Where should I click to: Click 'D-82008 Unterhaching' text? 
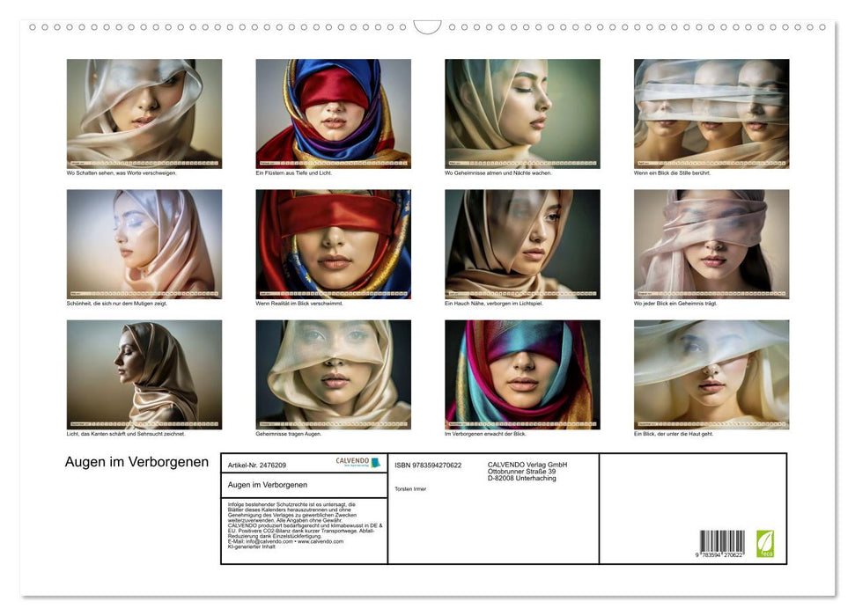click(x=522, y=478)
